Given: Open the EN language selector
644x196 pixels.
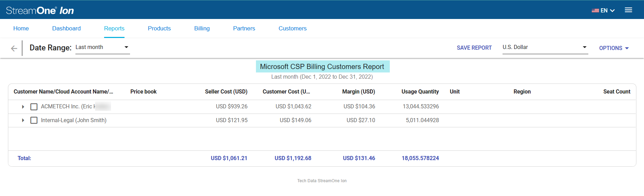Looking at the screenshot, I should click(603, 11).
